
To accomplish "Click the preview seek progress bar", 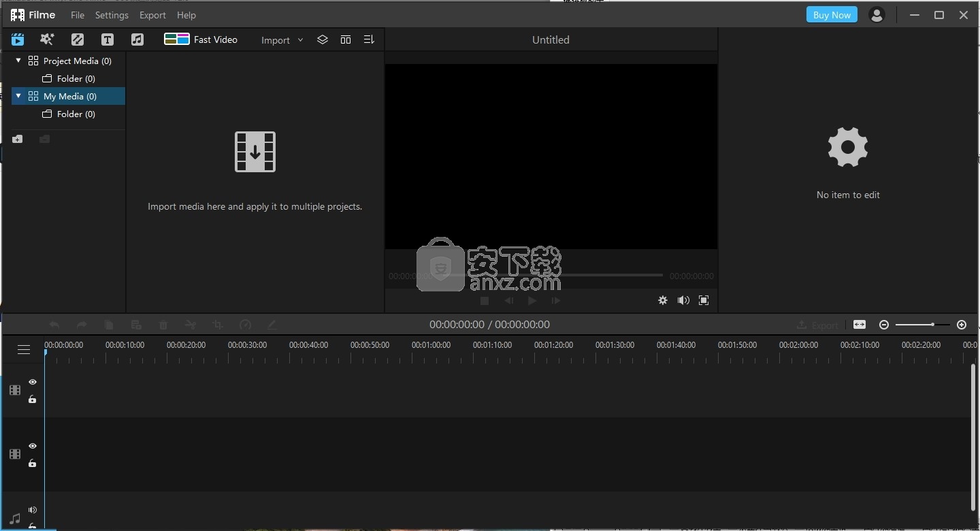I will (x=551, y=275).
